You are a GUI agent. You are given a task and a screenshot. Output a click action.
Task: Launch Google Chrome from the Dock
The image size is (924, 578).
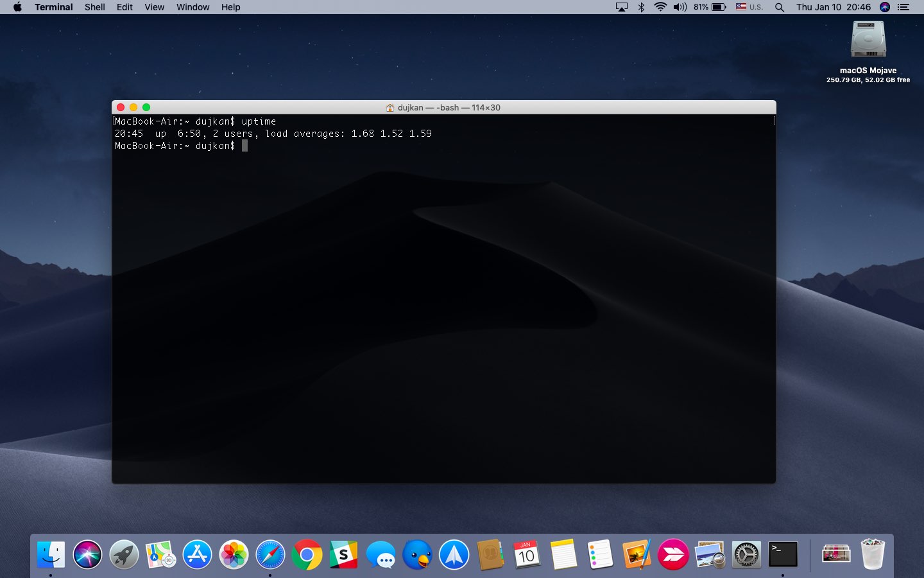tap(307, 554)
